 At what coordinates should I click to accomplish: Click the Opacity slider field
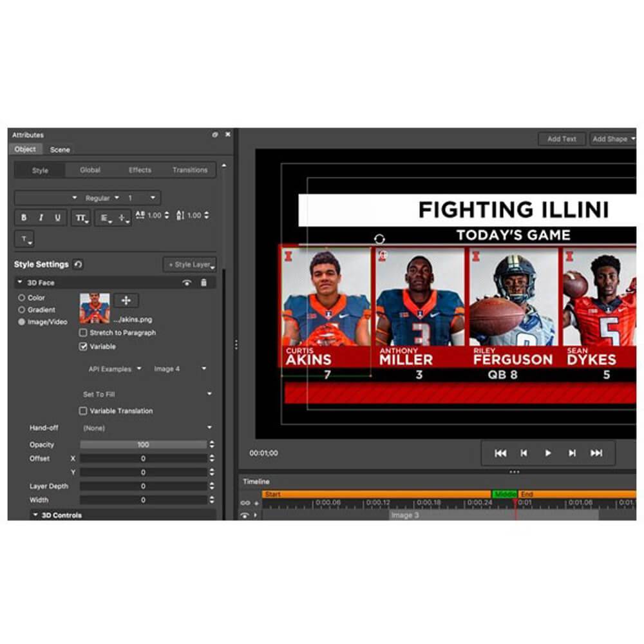(144, 444)
